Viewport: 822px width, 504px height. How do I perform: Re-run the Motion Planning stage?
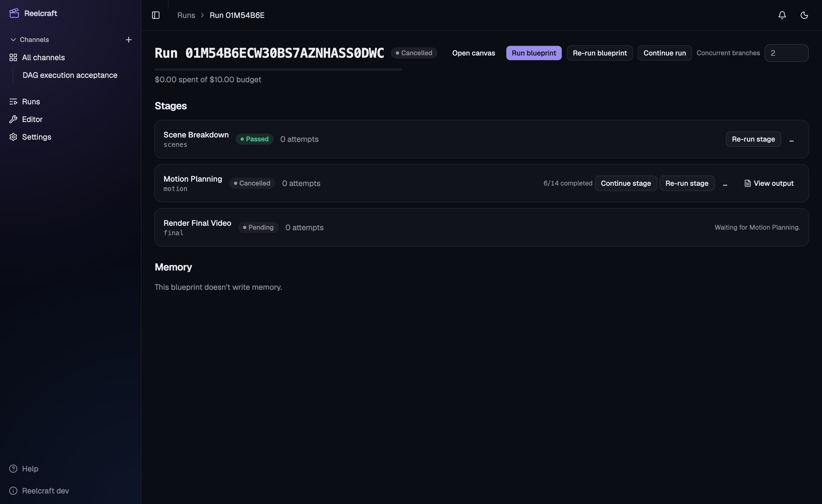click(687, 183)
